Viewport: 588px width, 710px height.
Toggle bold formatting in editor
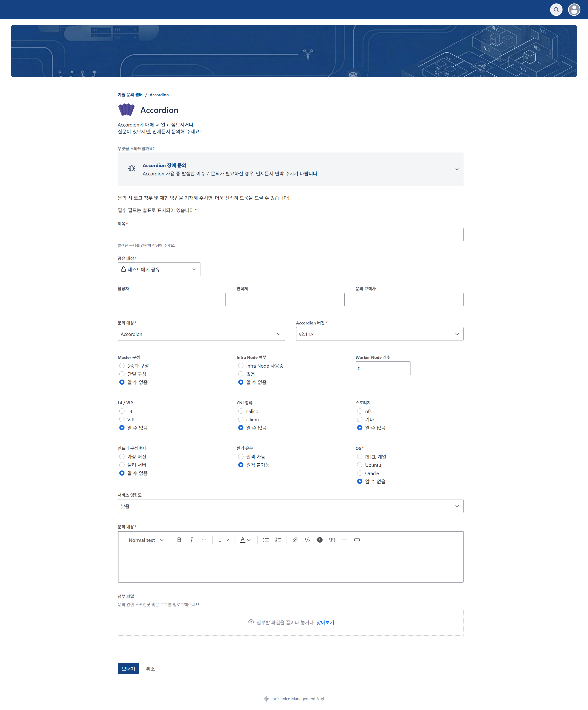[x=179, y=540]
